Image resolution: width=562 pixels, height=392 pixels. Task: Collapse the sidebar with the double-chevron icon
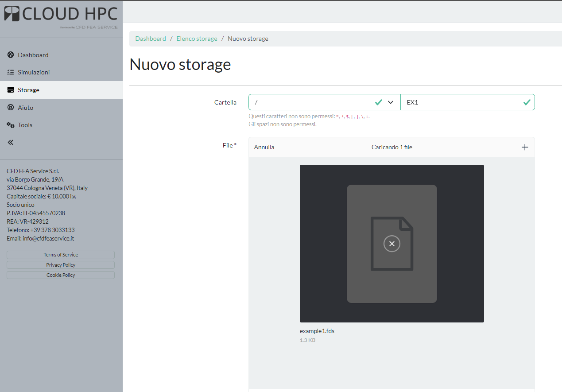(10, 142)
